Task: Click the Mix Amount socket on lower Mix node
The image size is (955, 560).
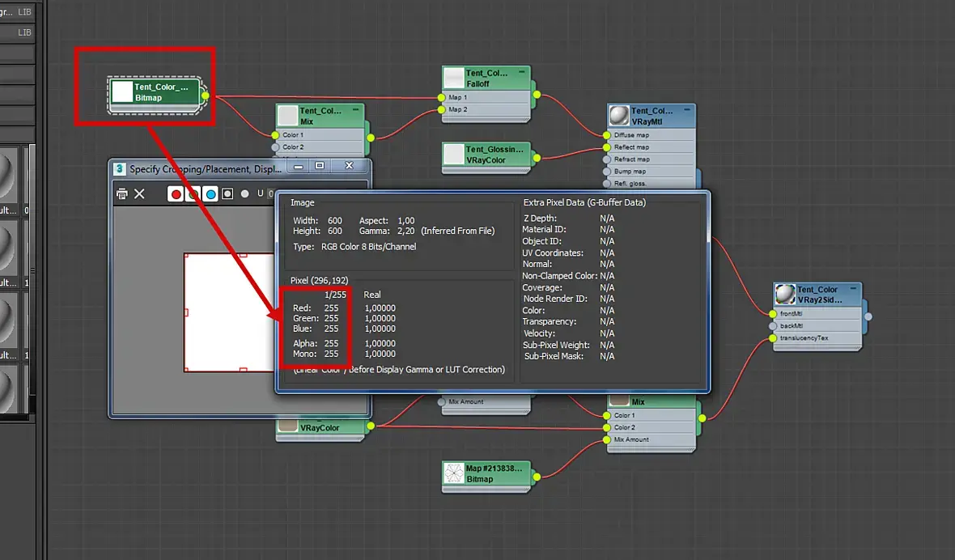Action: pos(607,439)
